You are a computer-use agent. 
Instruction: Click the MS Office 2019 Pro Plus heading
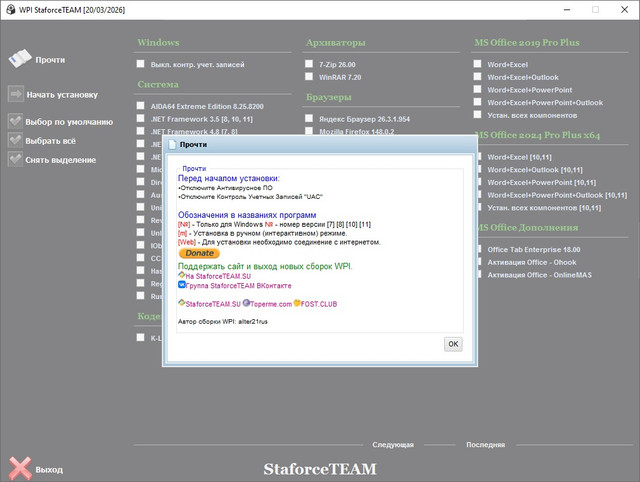[x=527, y=42]
